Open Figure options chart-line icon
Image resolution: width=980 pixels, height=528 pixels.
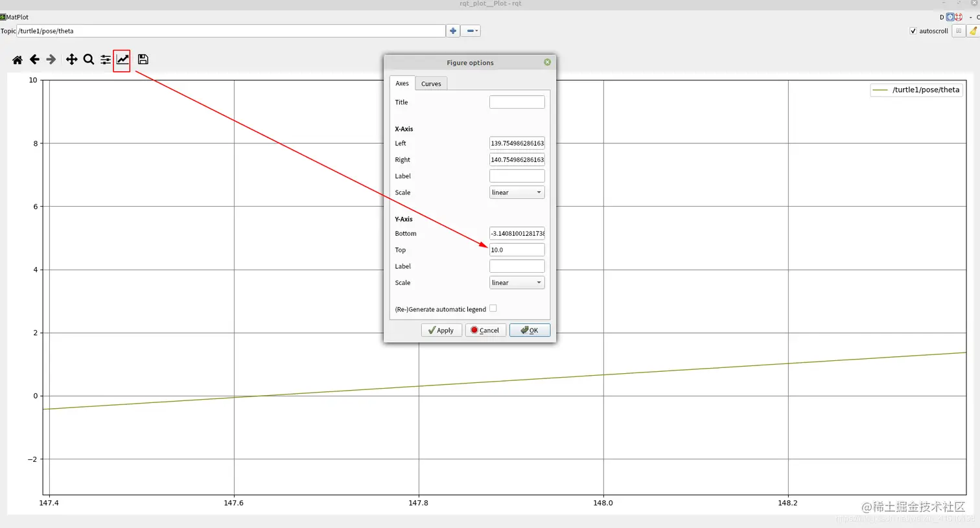(x=122, y=60)
